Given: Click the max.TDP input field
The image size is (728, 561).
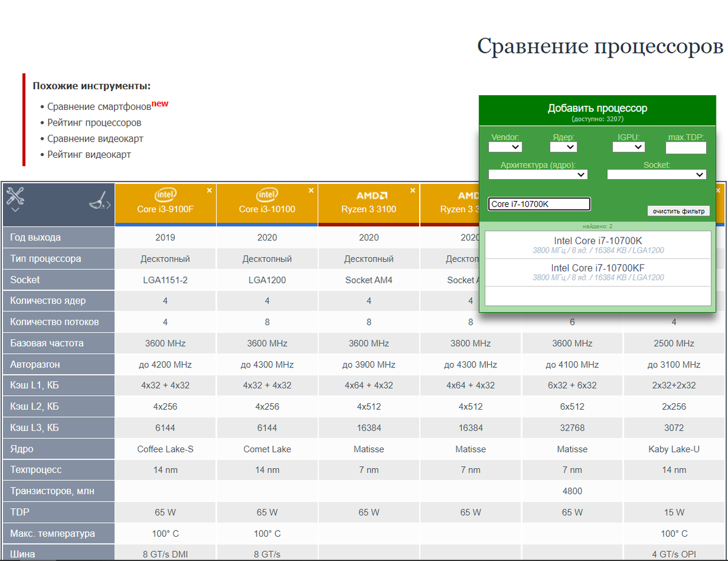Looking at the screenshot, I should [686, 148].
